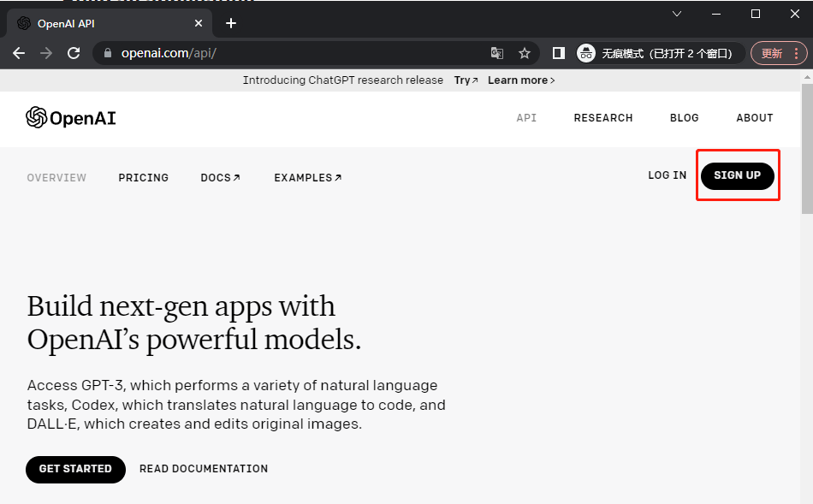813x504 pixels.
Task: Click the address bar showing openai.com/api/
Action: pos(300,53)
